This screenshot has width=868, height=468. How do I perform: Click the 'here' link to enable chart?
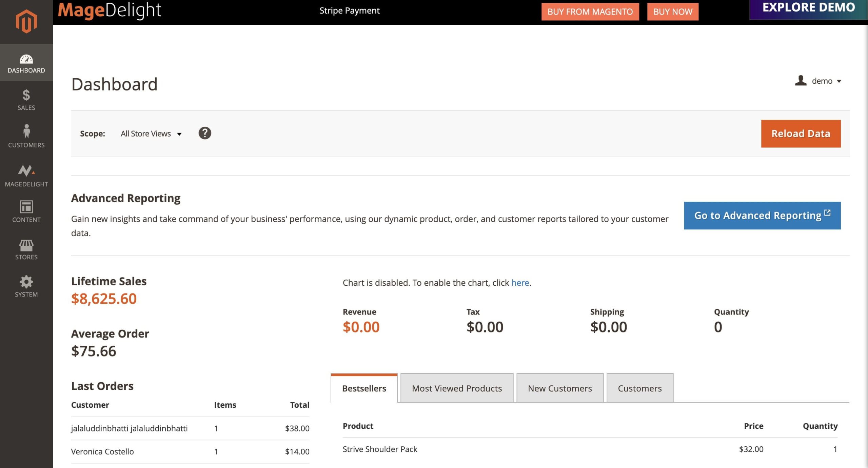520,283
